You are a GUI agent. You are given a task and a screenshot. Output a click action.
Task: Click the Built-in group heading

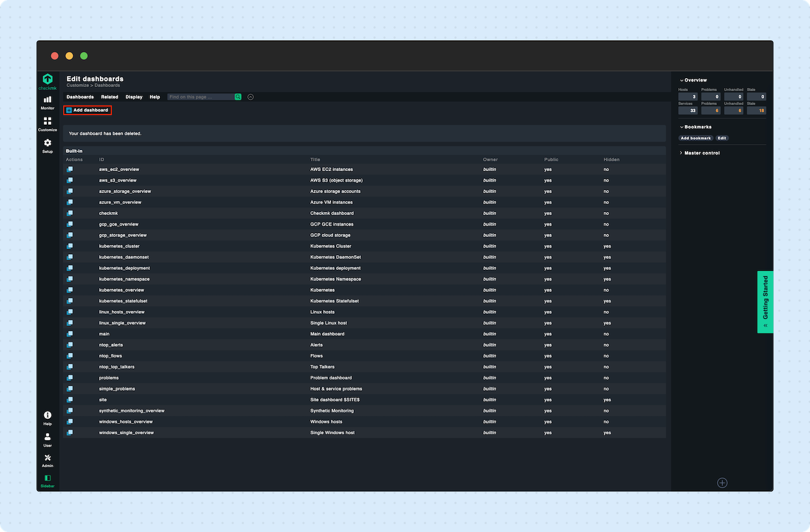[74, 151]
